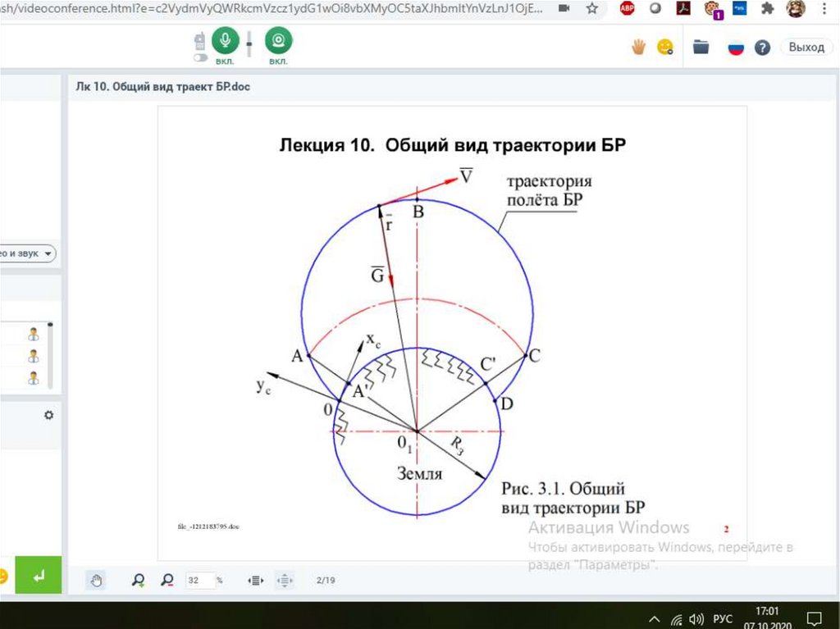Screen dimensions: 840x629
Task: Click the green send message button
Action: tap(39, 575)
